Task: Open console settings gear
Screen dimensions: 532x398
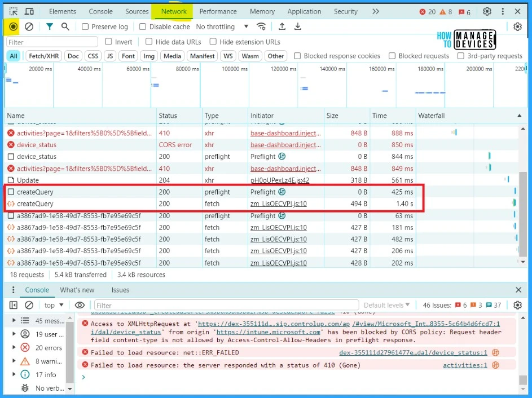Action: coord(517,305)
